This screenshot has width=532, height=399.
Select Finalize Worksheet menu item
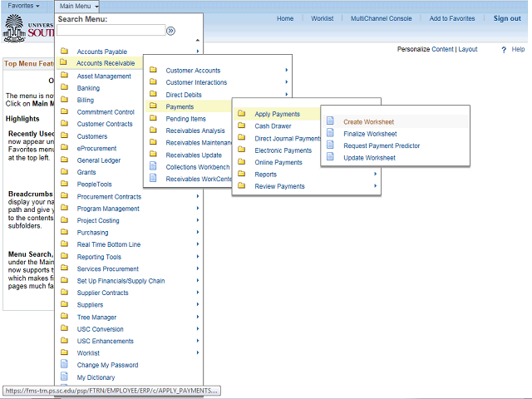tap(370, 134)
